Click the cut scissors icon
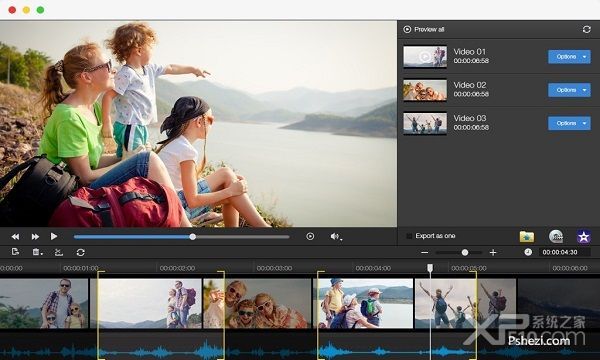Screen dimensions: 600x360 59,252
